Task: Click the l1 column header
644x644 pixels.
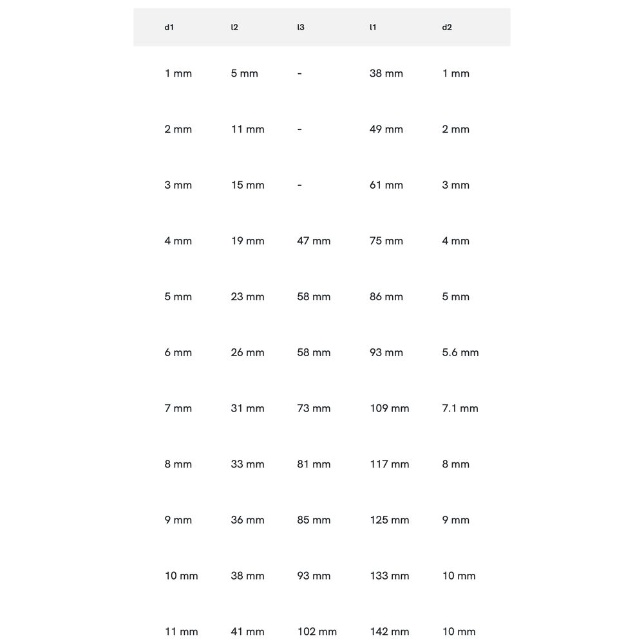Action: click(x=373, y=27)
